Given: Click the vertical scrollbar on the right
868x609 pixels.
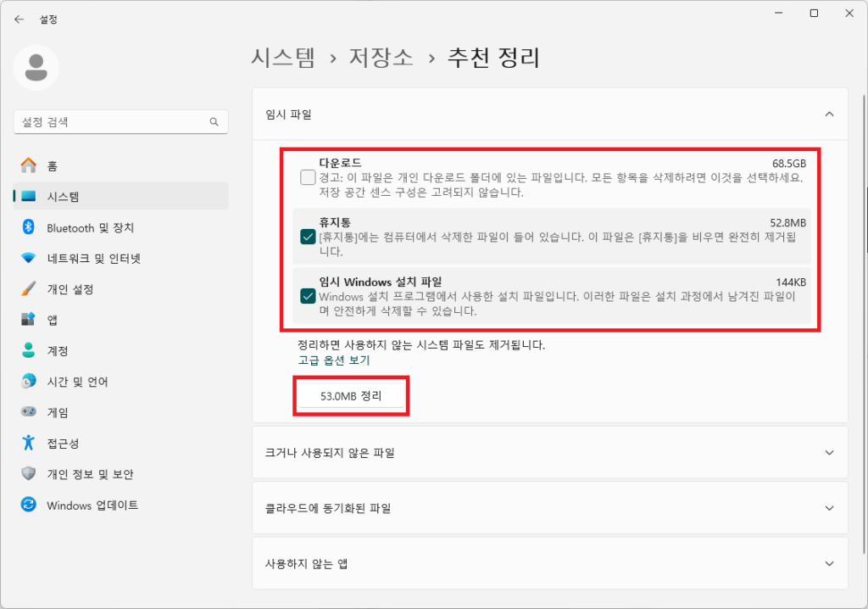Looking at the screenshot, I should point(864,324).
